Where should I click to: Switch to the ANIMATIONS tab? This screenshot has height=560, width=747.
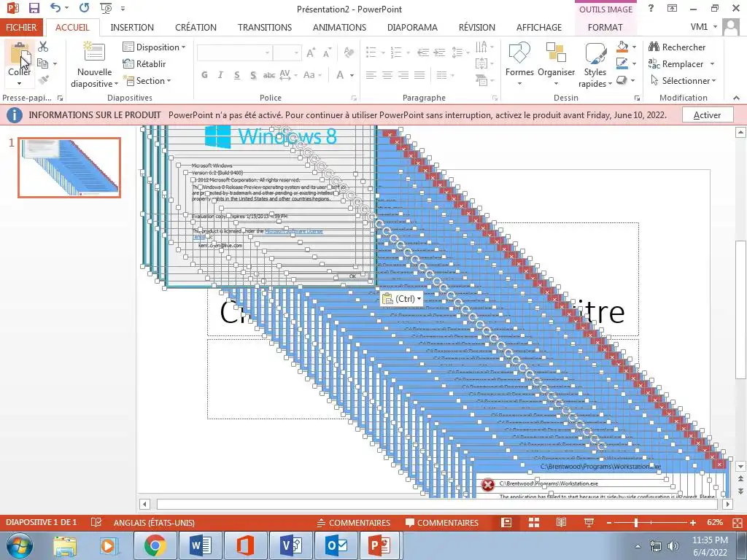[x=339, y=27]
